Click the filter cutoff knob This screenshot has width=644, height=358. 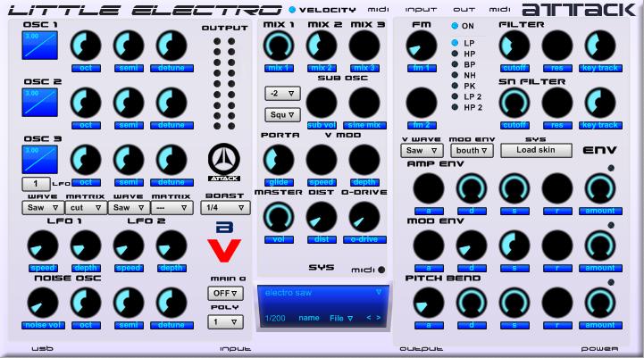[514, 45]
